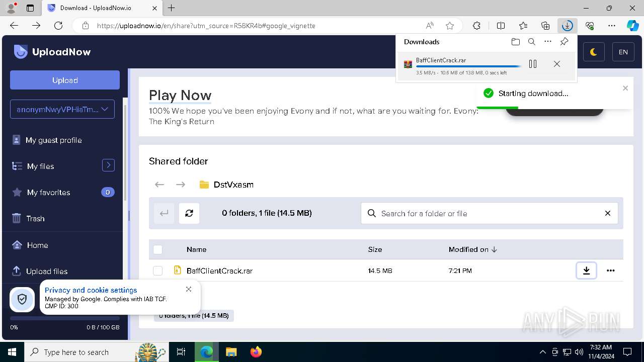Search downloads with the magnifier icon

(x=532, y=42)
